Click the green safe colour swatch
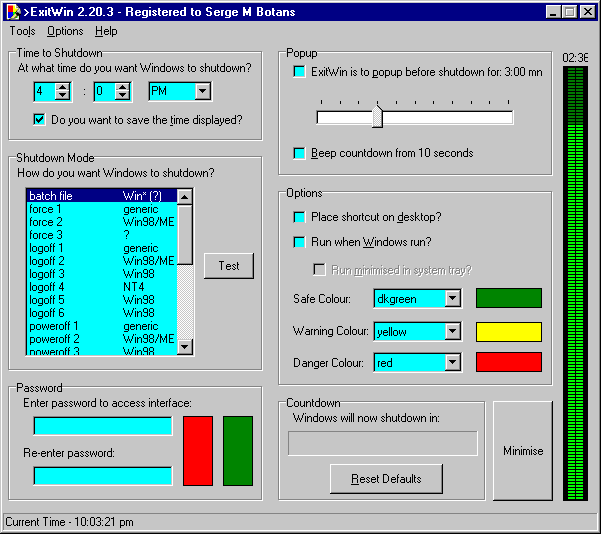Screen dimensions: 601x534 [508, 298]
